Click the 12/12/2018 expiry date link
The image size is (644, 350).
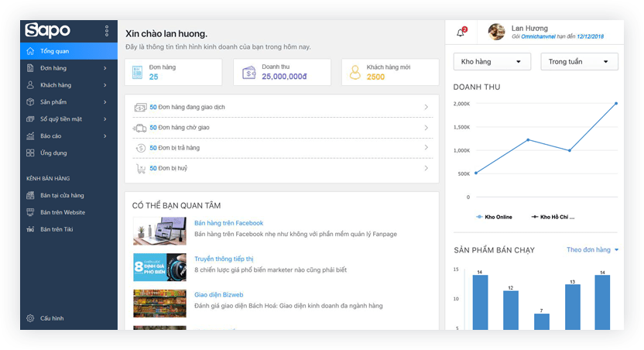tap(590, 36)
